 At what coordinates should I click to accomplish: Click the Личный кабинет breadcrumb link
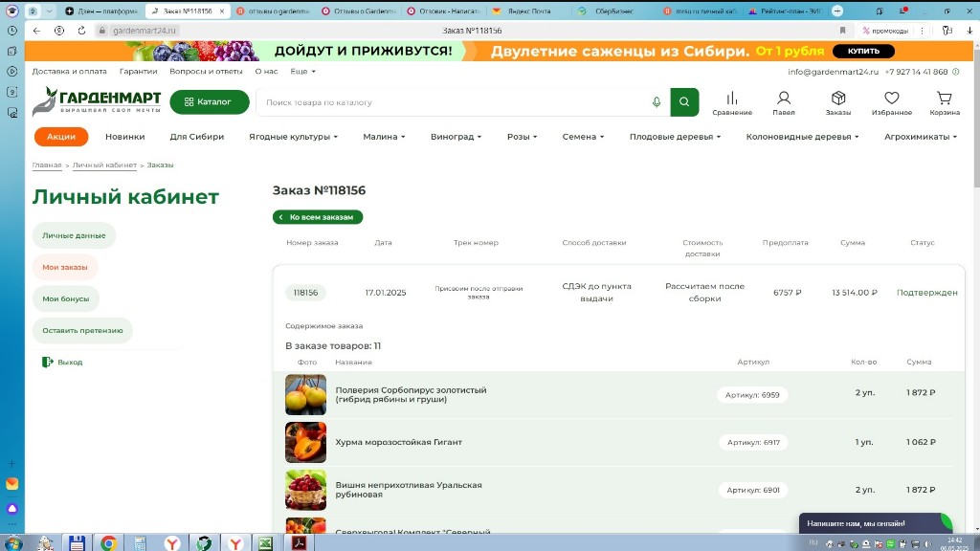[x=104, y=165]
